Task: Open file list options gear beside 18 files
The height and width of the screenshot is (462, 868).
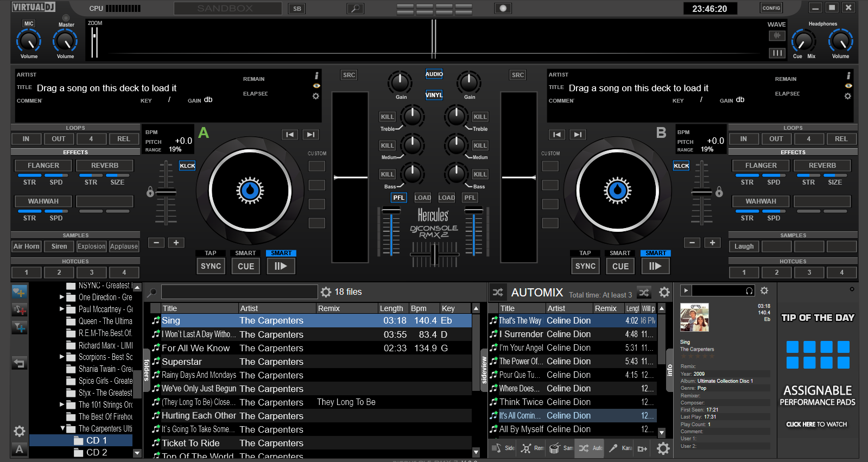Action: pyautogui.click(x=326, y=292)
